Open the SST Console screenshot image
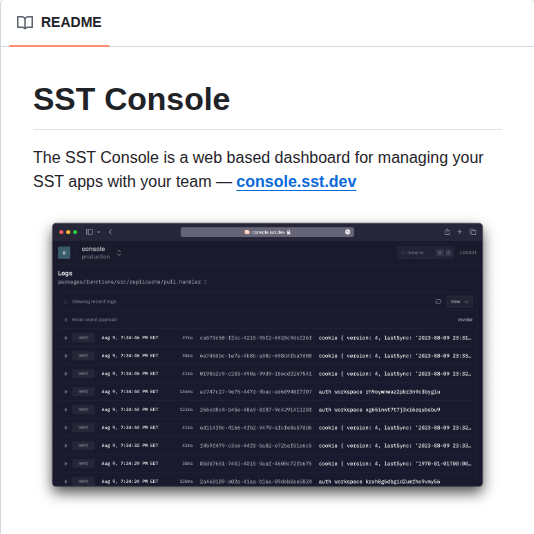The image size is (534, 534). tap(267, 355)
